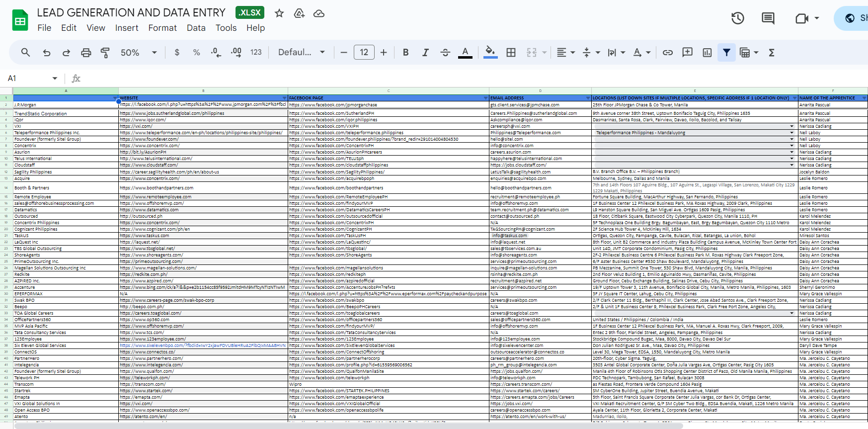Select column C header
Image resolution: width=868 pixels, height=429 pixels.
389,90
